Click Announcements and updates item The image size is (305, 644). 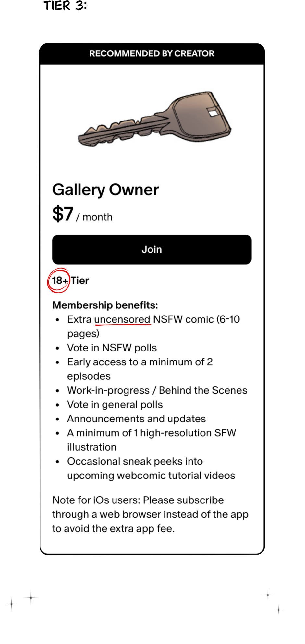click(x=136, y=419)
